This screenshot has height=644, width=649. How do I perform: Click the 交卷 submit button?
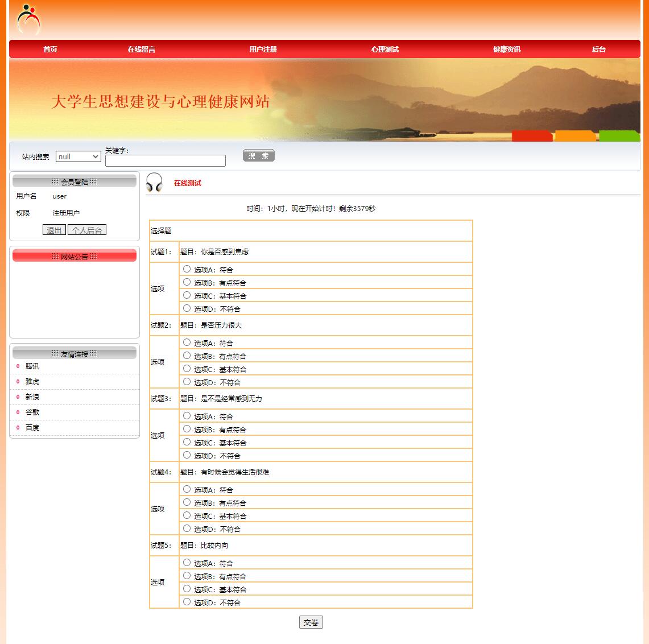[311, 622]
